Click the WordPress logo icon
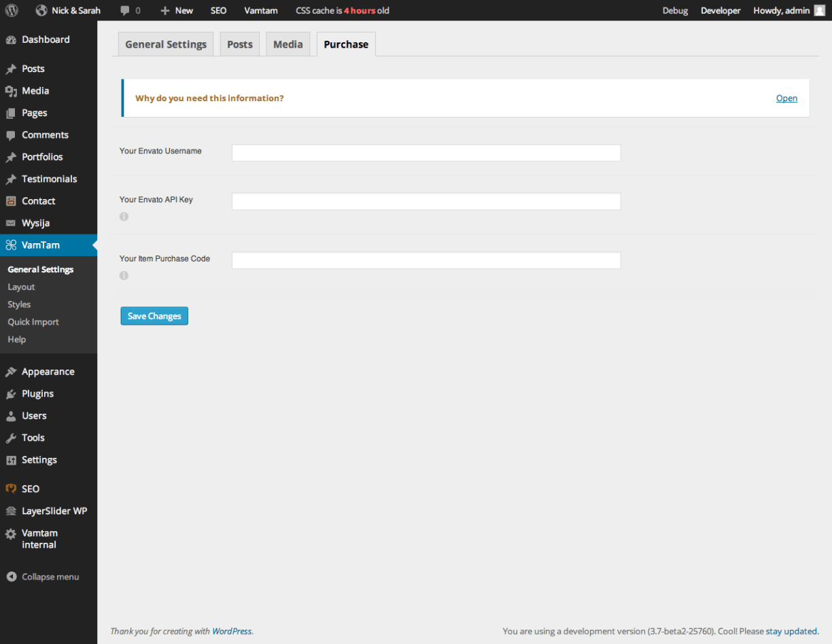The image size is (832, 644). [x=12, y=10]
